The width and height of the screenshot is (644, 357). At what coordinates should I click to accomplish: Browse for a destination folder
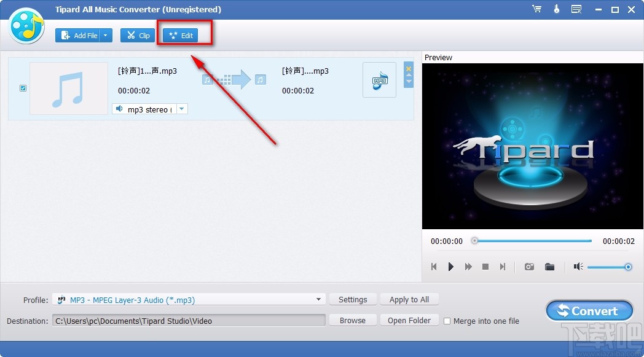pos(353,320)
